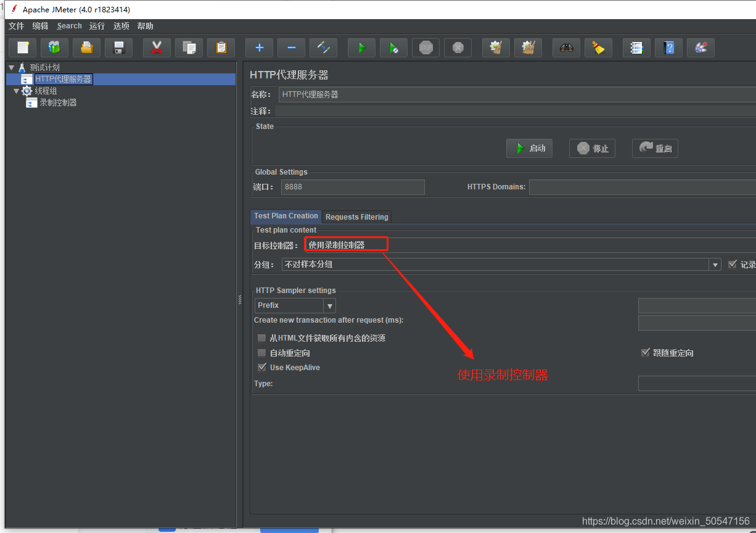Enable 从HTML文件获取所有内含的资源 checkbox
The width and height of the screenshot is (756, 533).
pyautogui.click(x=261, y=338)
